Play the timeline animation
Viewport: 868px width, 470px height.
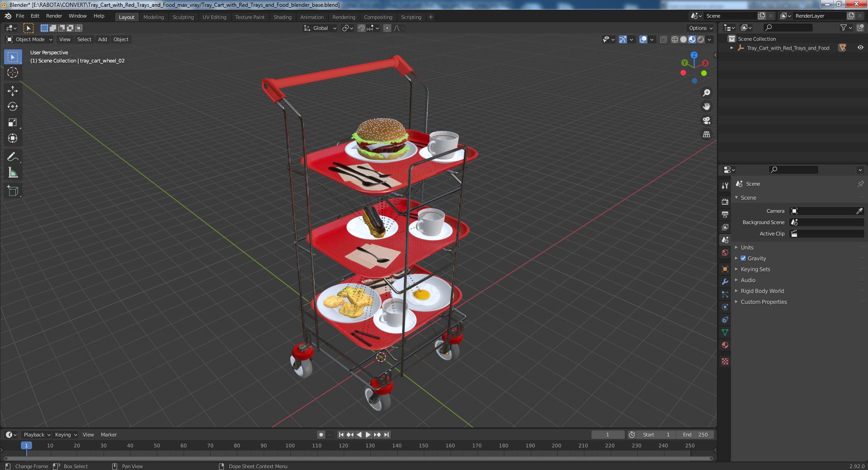coord(368,435)
